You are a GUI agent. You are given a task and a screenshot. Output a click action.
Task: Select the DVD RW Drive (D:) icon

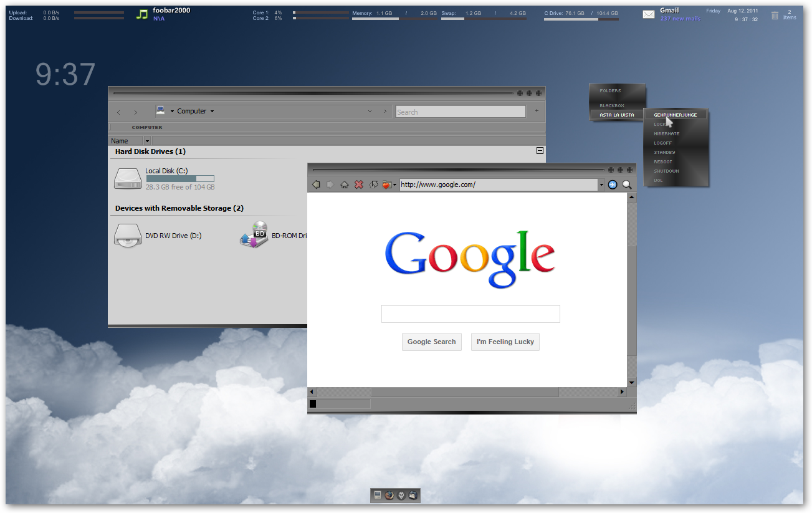click(128, 236)
